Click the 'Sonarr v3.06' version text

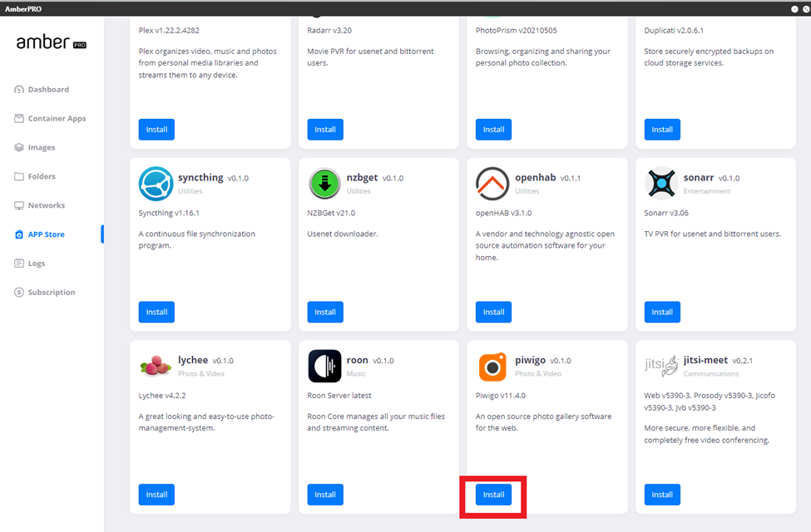(666, 213)
